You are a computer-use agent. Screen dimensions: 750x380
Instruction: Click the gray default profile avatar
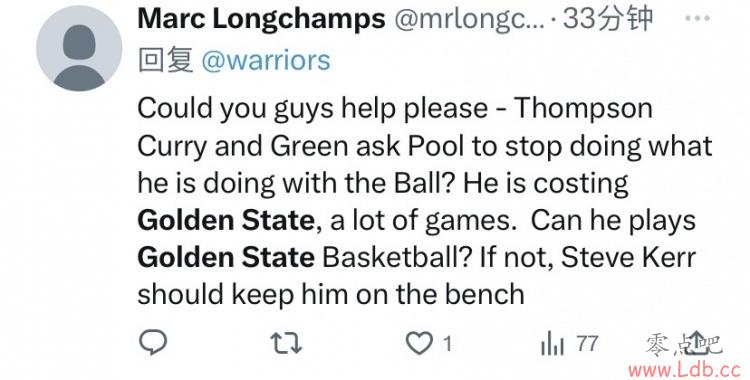point(79,48)
